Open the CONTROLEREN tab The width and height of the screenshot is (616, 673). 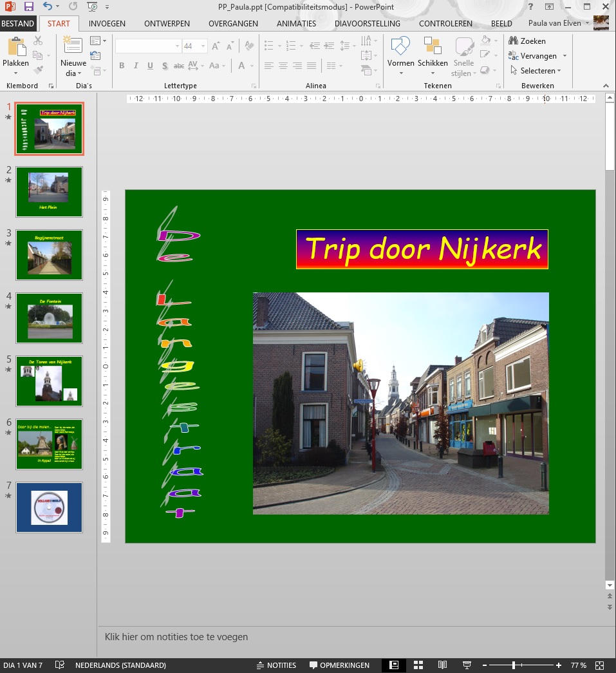445,24
